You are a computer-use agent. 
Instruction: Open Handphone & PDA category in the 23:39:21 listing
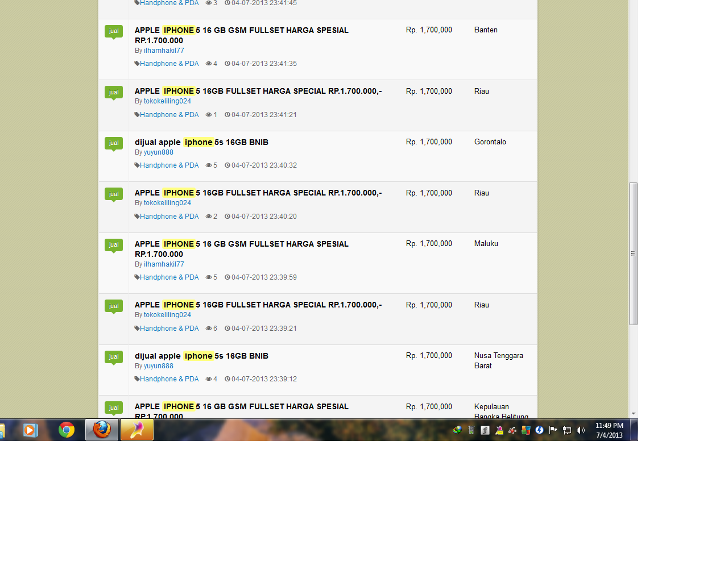tap(169, 329)
